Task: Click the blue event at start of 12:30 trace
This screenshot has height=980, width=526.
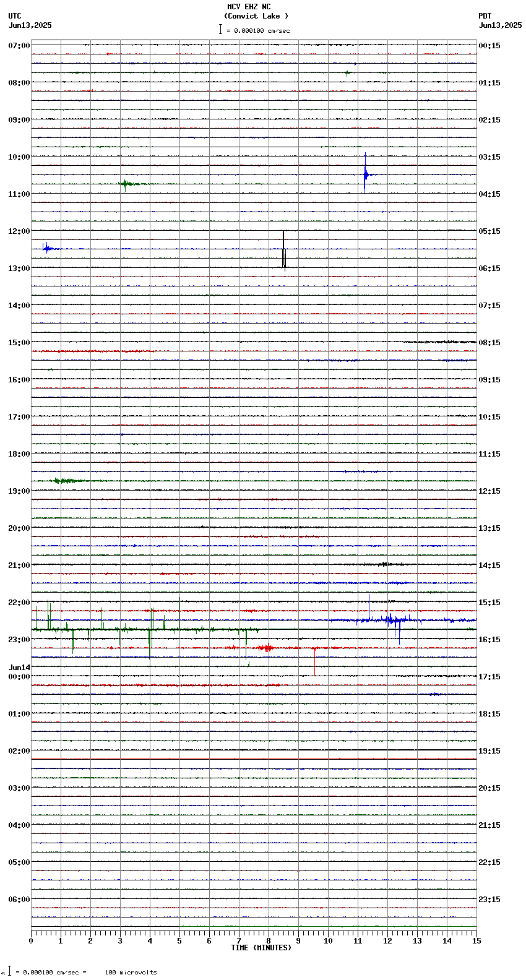Action: tap(47, 248)
